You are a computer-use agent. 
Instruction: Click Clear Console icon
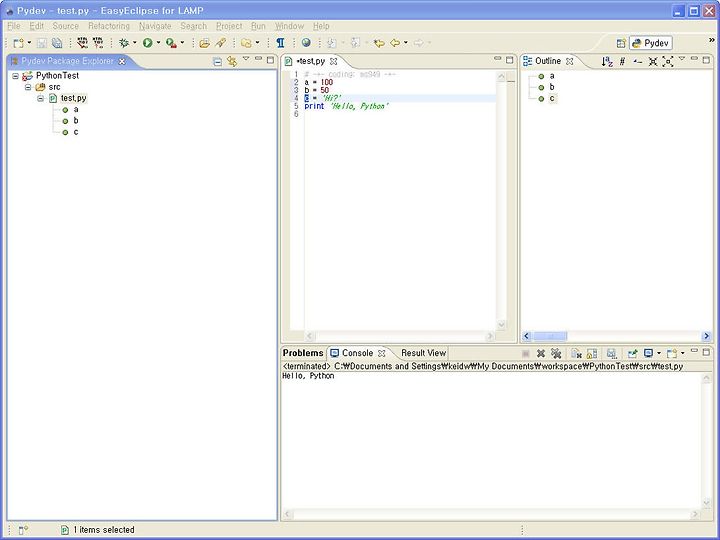(x=576, y=353)
